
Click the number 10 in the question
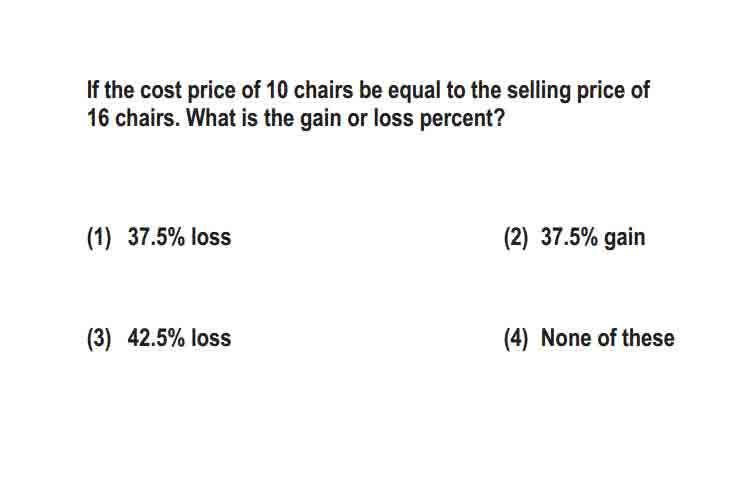(x=276, y=90)
